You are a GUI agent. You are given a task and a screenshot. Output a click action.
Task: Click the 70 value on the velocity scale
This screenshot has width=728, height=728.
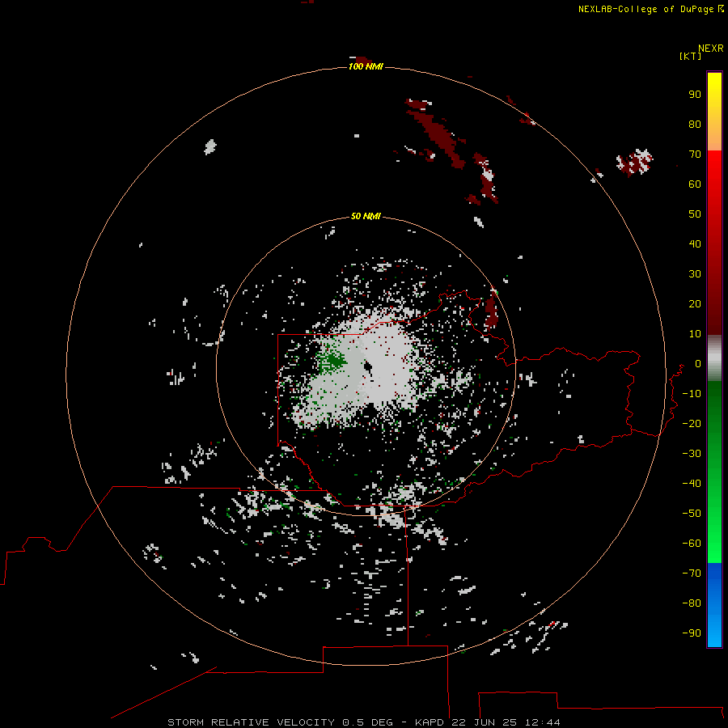[x=695, y=154]
